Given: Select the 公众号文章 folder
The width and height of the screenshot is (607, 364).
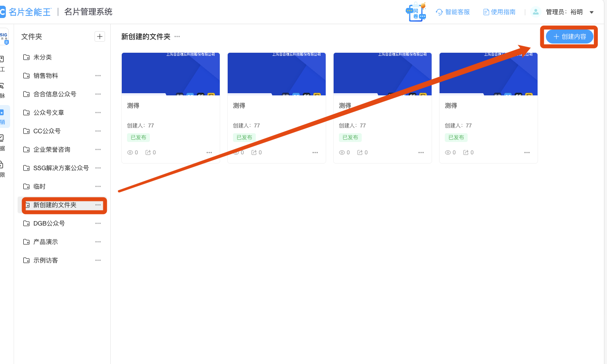Looking at the screenshot, I should 62,113.
